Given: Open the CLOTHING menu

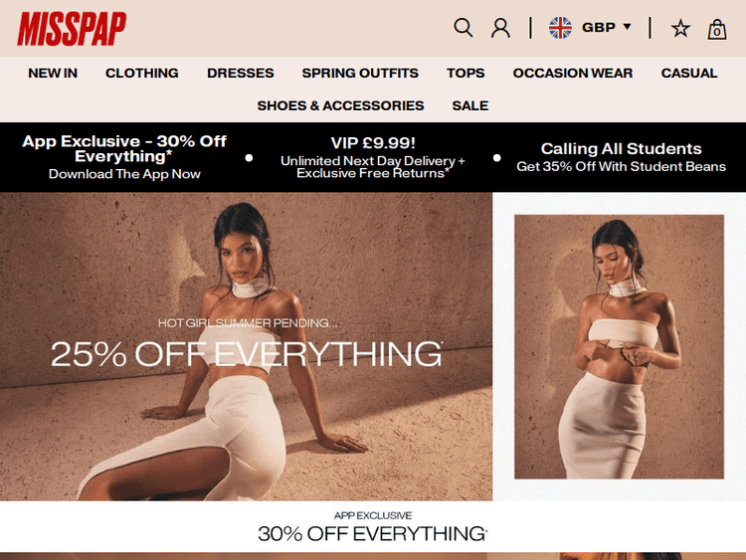Looking at the screenshot, I should [x=142, y=73].
